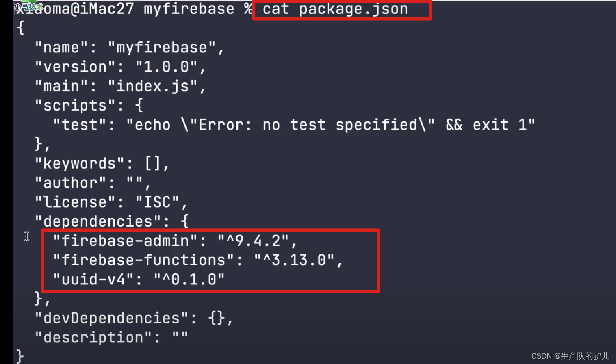
Task: Click the "index.js" main value
Action: [152, 87]
